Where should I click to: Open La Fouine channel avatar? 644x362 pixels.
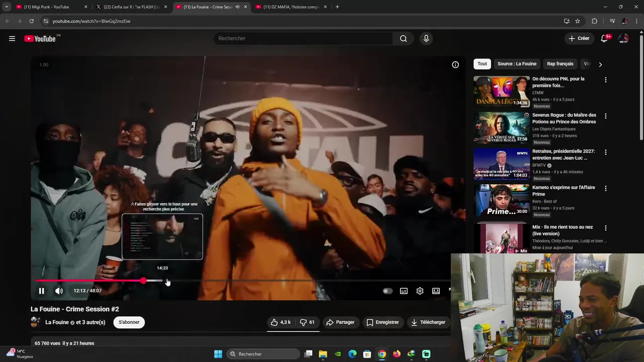(x=36, y=322)
